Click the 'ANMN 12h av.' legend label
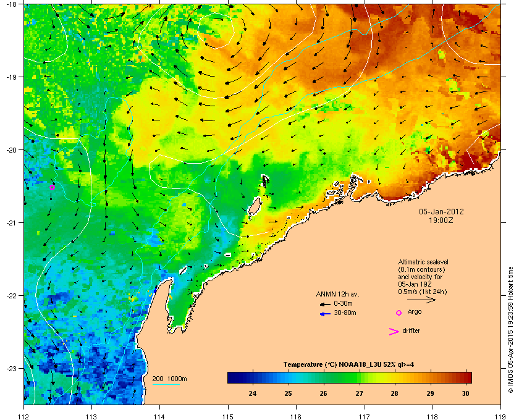This screenshot has height=420, width=519. (337, 294)
